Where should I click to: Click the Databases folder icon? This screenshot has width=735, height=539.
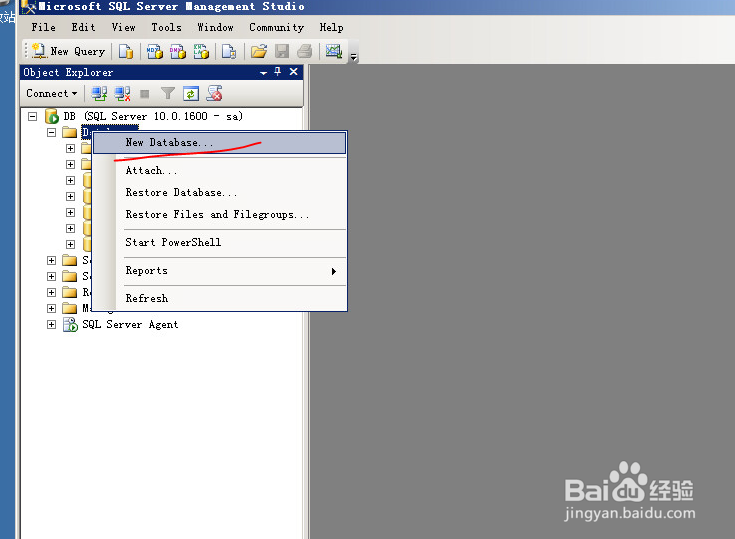coord(69,133)
